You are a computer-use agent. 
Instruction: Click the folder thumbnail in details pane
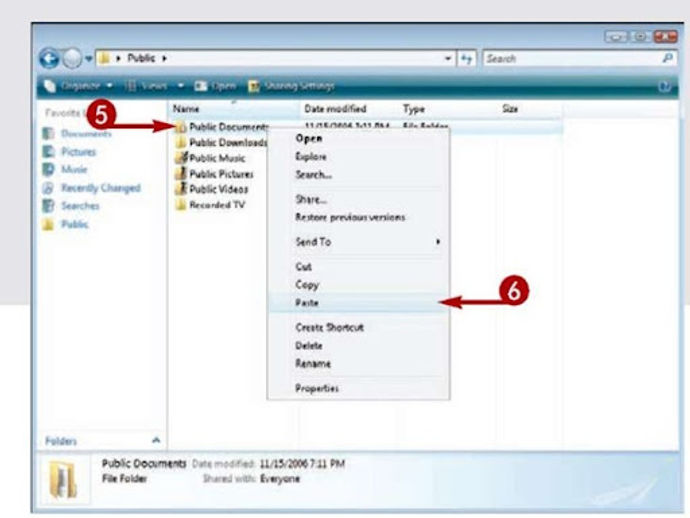[64, 480]
